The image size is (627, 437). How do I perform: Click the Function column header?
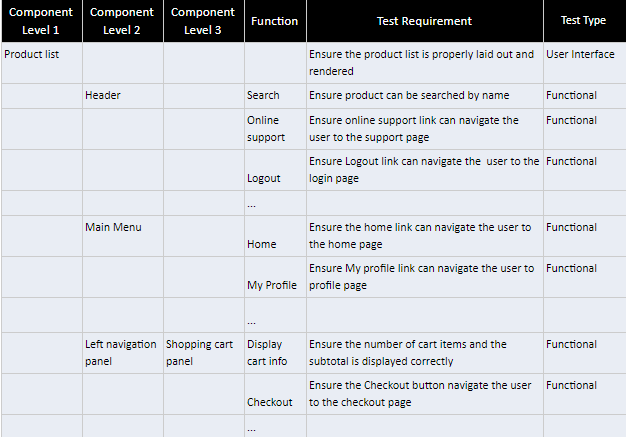pyautogui.click(x=275, y=21)
